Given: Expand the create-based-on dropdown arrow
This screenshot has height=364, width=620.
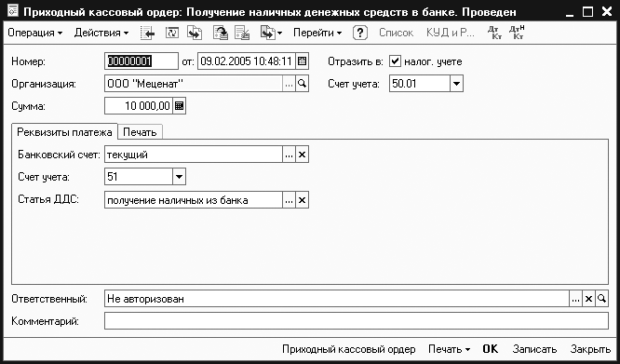Looking at the screenshot, I should click(279, 34).
